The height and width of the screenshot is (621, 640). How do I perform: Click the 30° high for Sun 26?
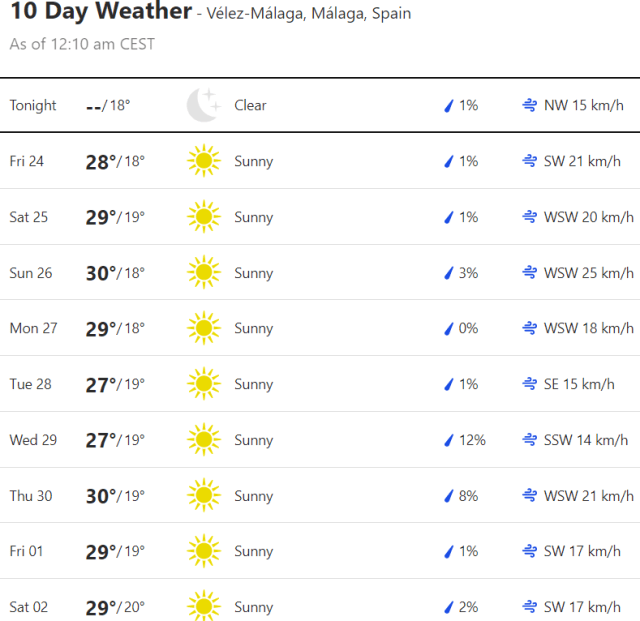tap(101, 273)
